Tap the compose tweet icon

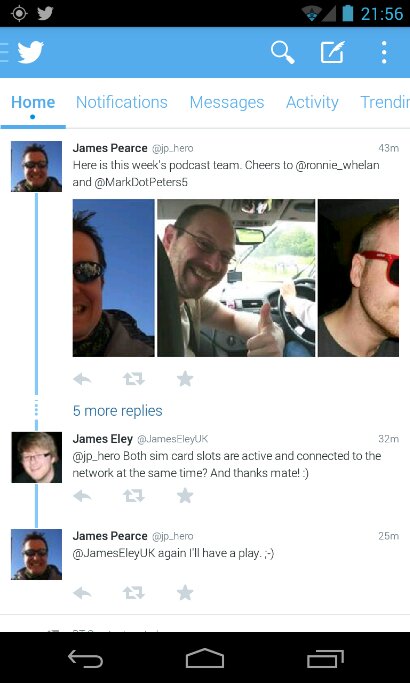coord(333,52)
